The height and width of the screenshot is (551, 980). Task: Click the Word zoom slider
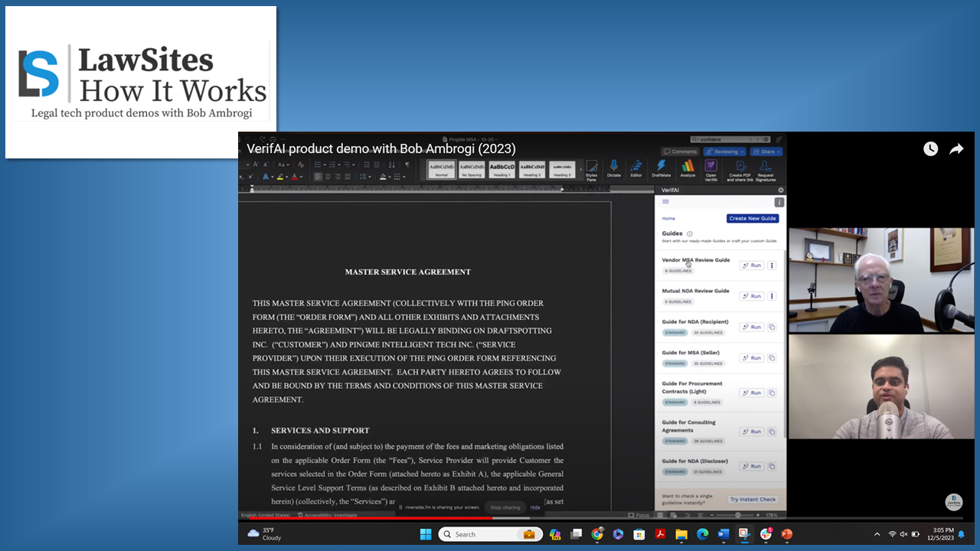737,515
